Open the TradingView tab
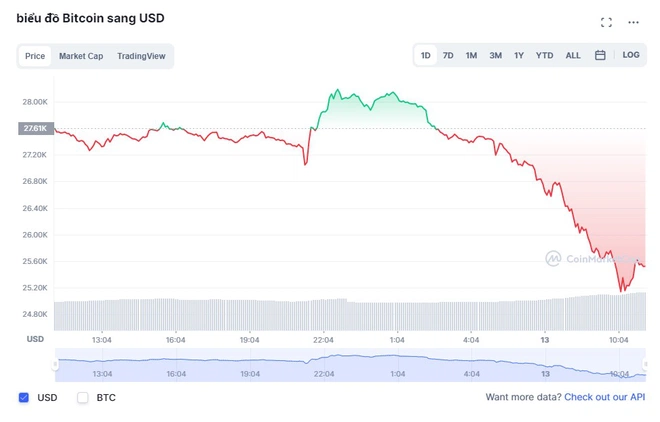Viewport: 660px width, 422px height. click(141, 56)
